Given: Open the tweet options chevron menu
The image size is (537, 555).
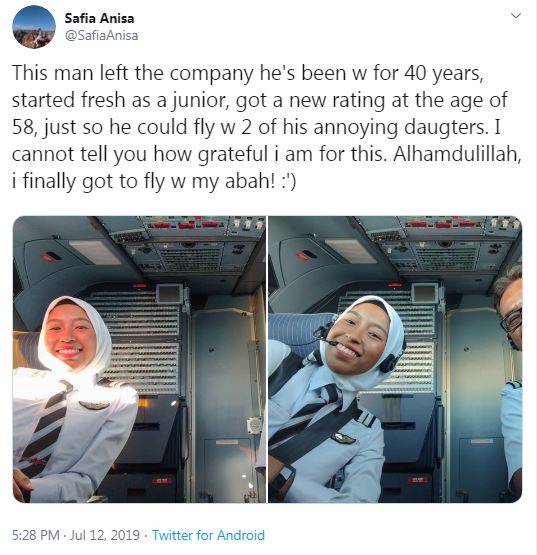Looking at the screenshot, I should point(516,16).
